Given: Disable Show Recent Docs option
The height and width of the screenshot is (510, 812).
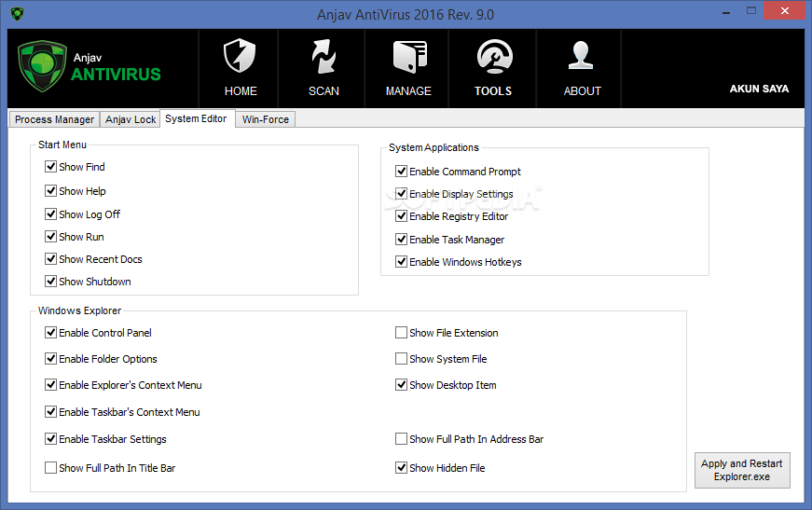Looking at the screenshot, I should coord(50,259).
